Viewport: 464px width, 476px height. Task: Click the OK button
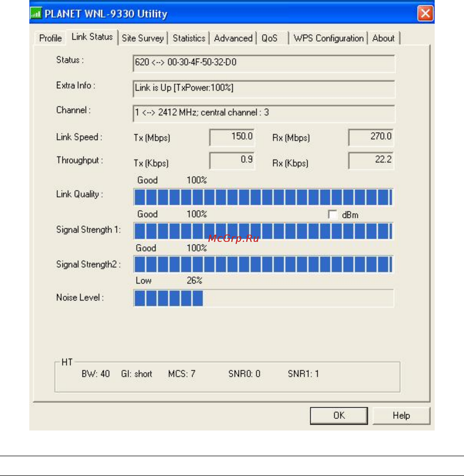point(339,416)
